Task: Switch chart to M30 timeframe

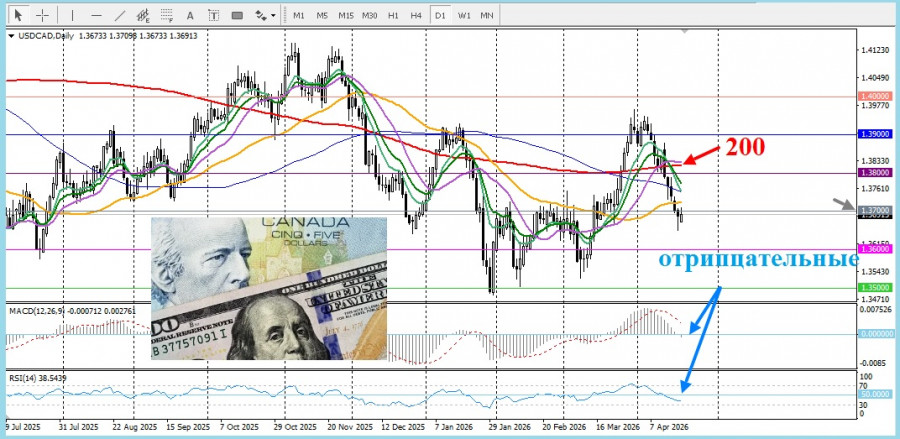Action: coord(369,15)
